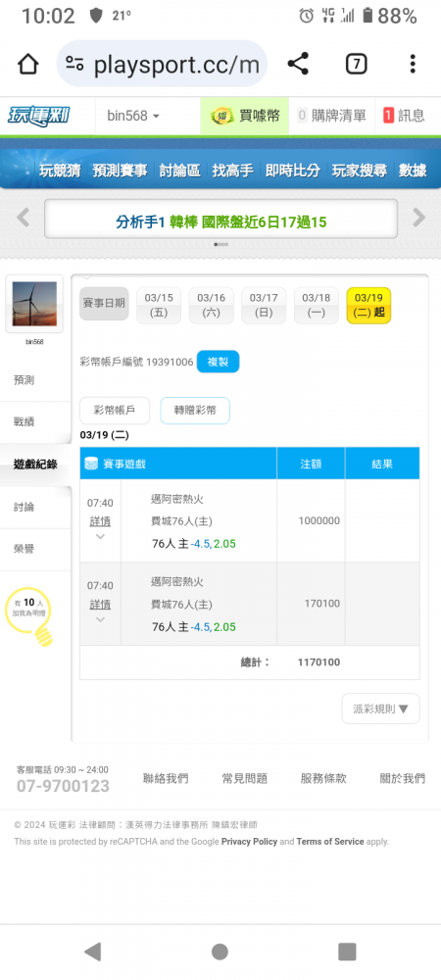Tap the Android back navigation triangle
Screen dimensions: 441x980
click(92, 952)
